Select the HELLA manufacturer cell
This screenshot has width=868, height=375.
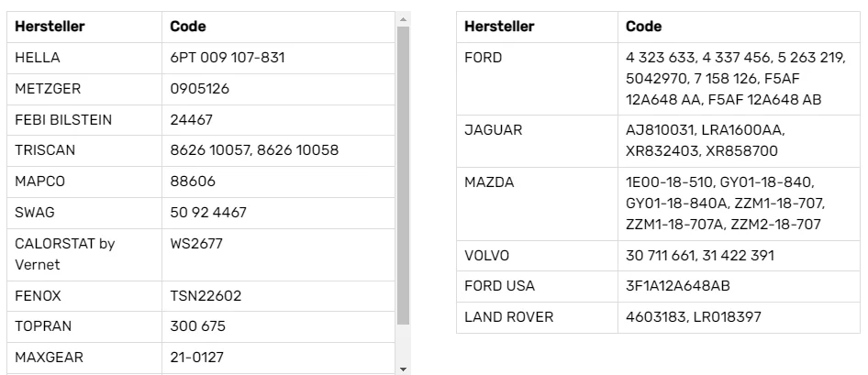pos(84,58)
